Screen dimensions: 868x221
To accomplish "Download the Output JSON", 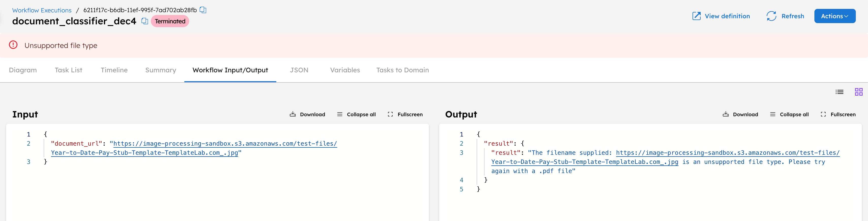I will pyautogui.click(x=740, y=114).
